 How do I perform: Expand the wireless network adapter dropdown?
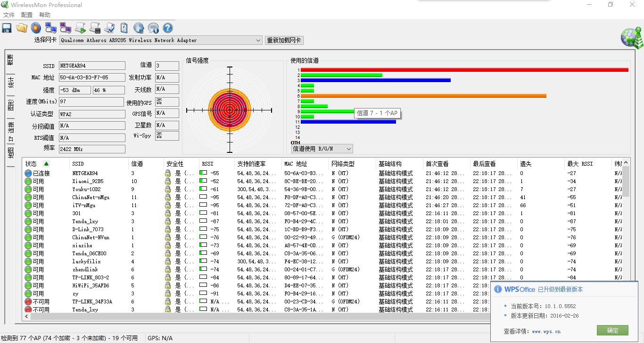coord(258,41)
